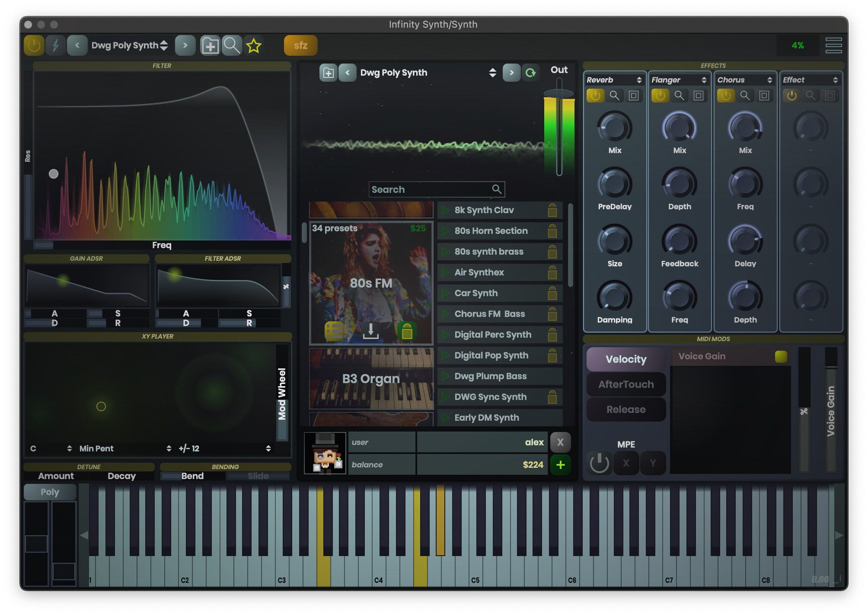Open the Reverb effect type selector

(x=615, y=80)
